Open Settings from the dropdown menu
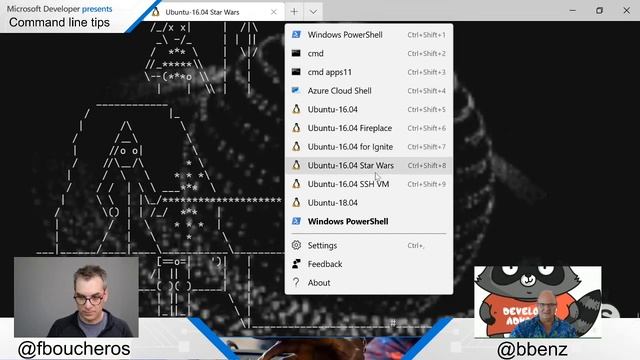This screenshot has height=360, width=640. pyautogui.click(x=369, y=245)
